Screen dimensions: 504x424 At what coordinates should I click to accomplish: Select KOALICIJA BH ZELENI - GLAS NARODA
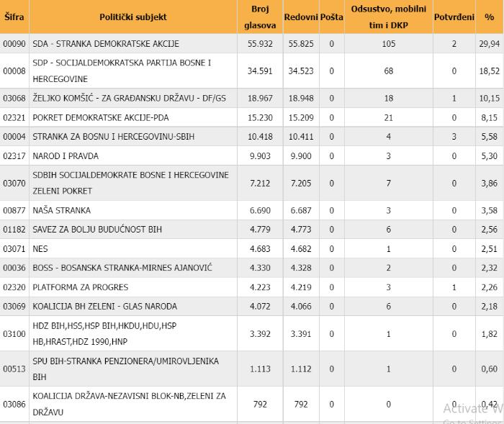coord(105,306)
